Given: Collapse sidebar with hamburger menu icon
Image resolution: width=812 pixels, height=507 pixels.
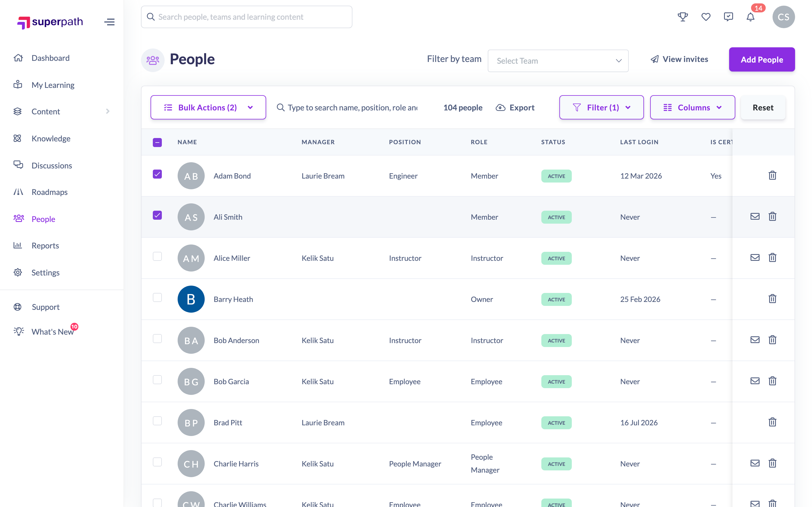Looking at the screenshot, I should (x=109, y=22).
